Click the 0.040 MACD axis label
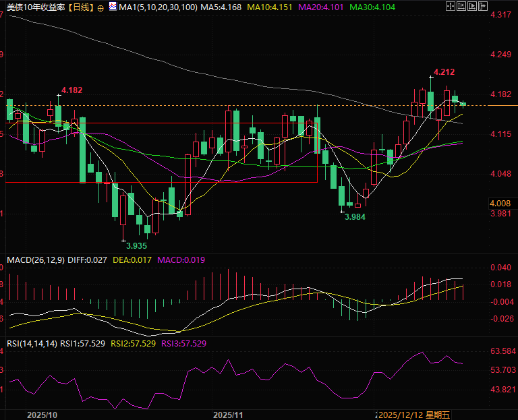Screen dimensions: 518x420 click(501, 268)
